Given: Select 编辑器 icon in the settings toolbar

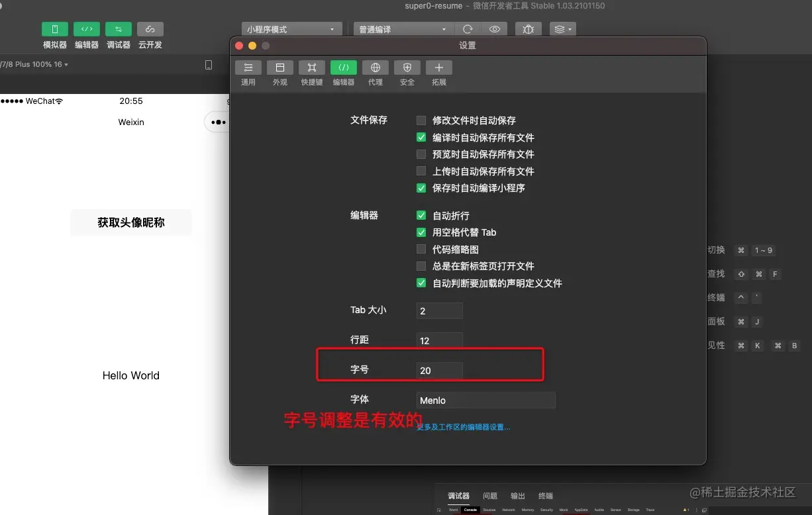Looking at the screenshot, I should coord(344,68).
